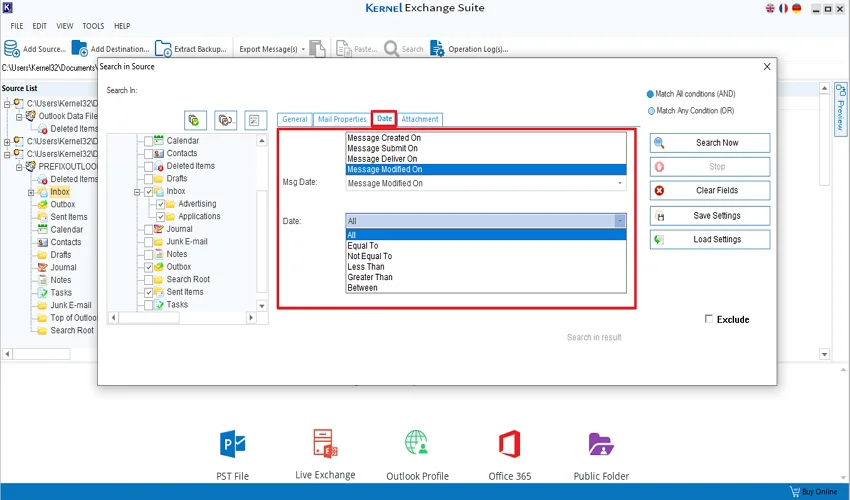Tick the Contacts folder checkbox
This screenshot has height=500, width=850.
(x=149, y=153)
